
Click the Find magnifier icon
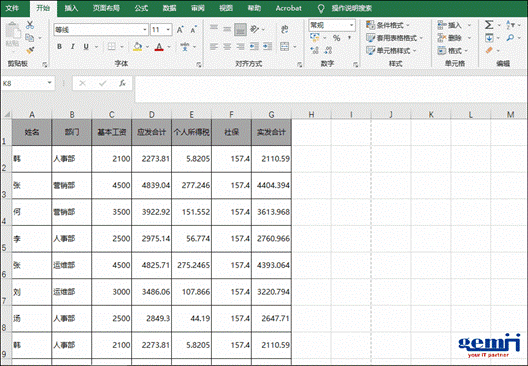(x=510, y=38)
